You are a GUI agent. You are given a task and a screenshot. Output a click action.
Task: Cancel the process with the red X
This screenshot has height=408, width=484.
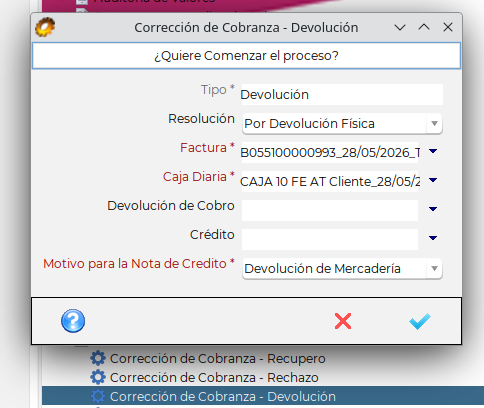[x=343, y=321]
